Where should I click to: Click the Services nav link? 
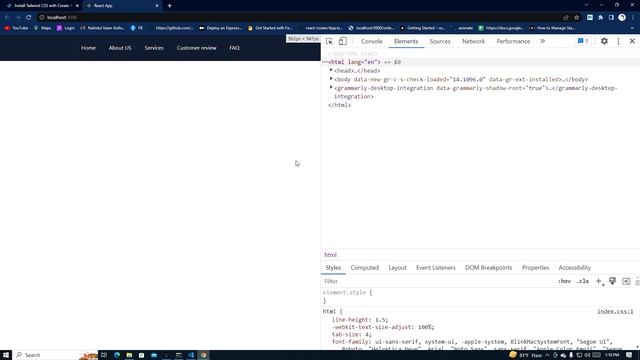pos(154,48)
